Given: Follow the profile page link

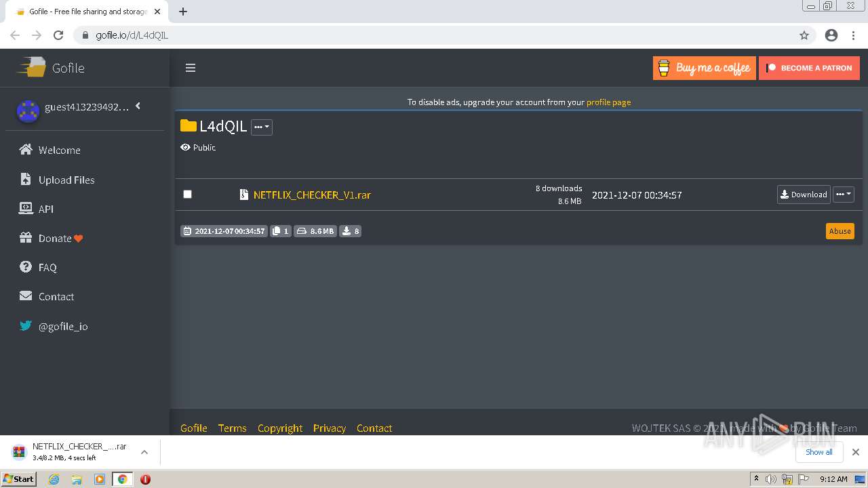Looking at the screenshot, I should [608, 102].
